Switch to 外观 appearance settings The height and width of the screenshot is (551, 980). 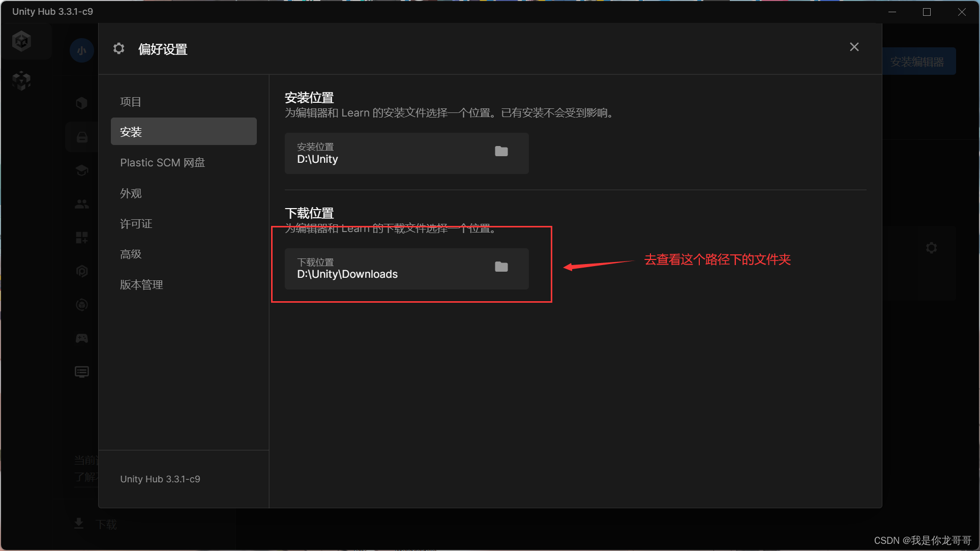pyautogui.click(x=131, y=193)
